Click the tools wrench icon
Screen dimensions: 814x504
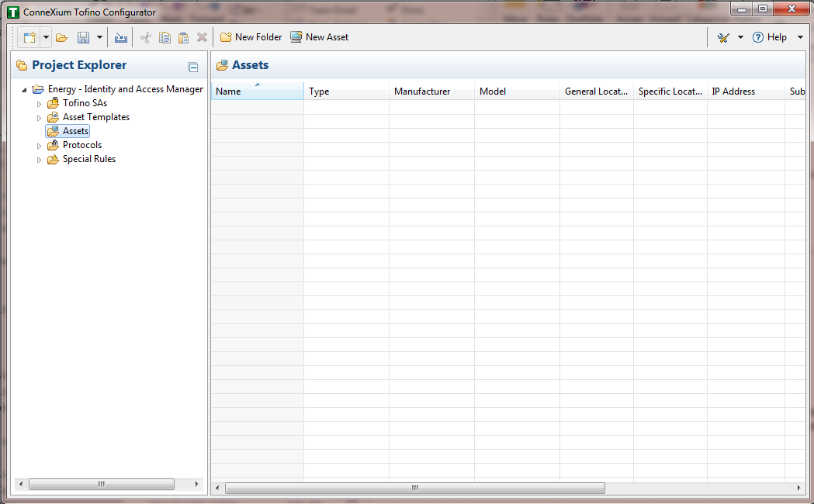[723, 37]
